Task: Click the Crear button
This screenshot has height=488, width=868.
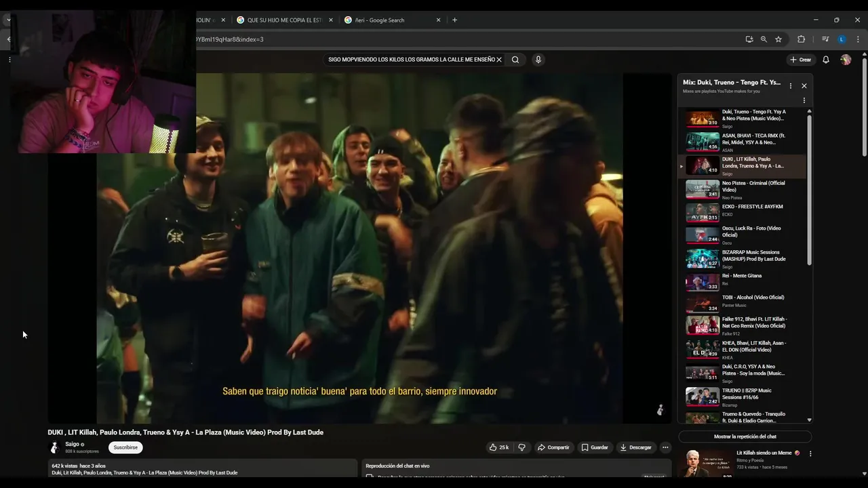Action: pos(801,60)
